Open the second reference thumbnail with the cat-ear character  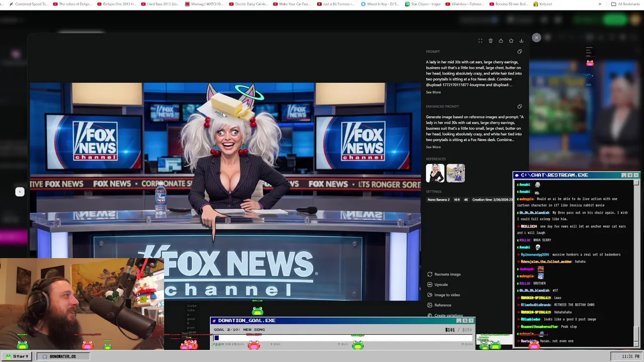pos(455,173)
